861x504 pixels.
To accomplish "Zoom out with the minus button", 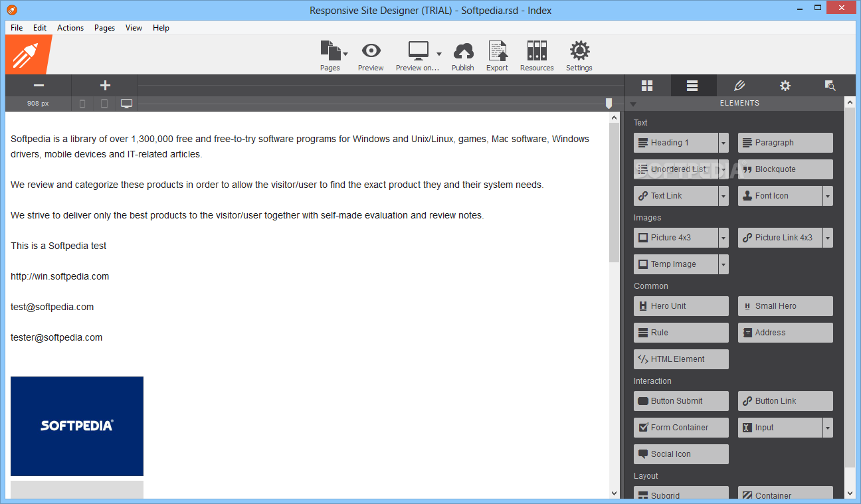I will [39, 85].
